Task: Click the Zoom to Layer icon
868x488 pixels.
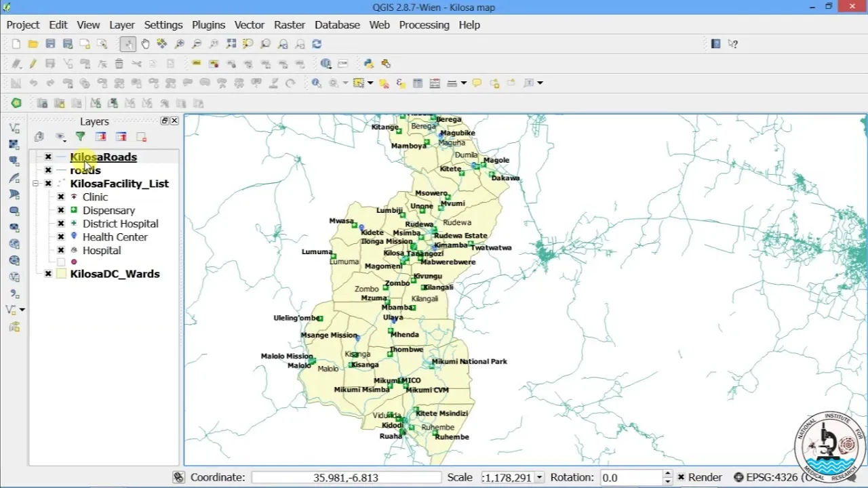Action: pos(265,44)
